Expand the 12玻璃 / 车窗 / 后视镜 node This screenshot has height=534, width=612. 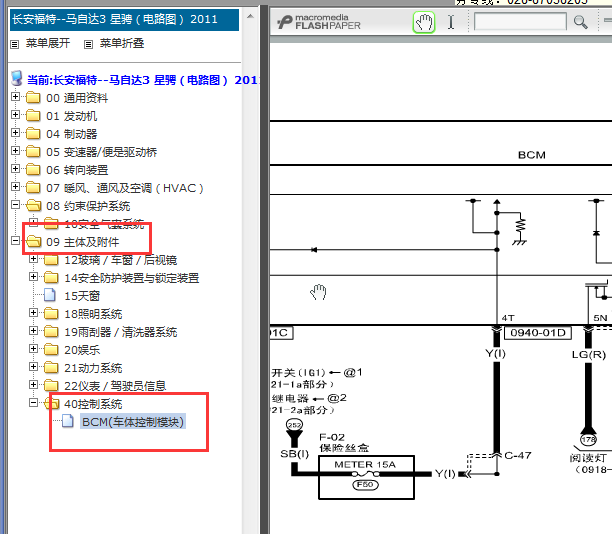pyautogui.click(x=34, y=258)
